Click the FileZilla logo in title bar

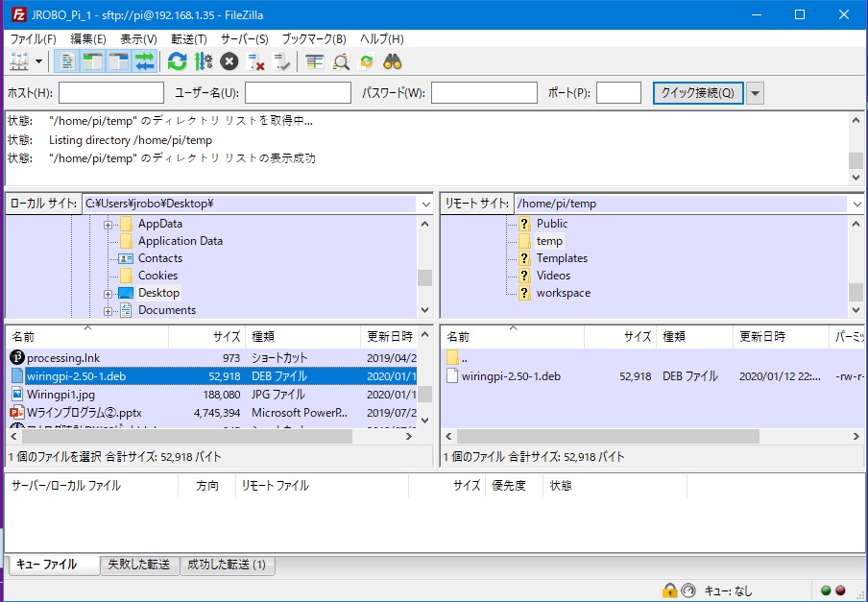pos(19,14)
